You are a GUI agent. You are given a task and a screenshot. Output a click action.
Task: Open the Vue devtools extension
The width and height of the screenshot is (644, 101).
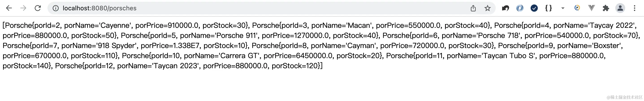coord(591,8)
